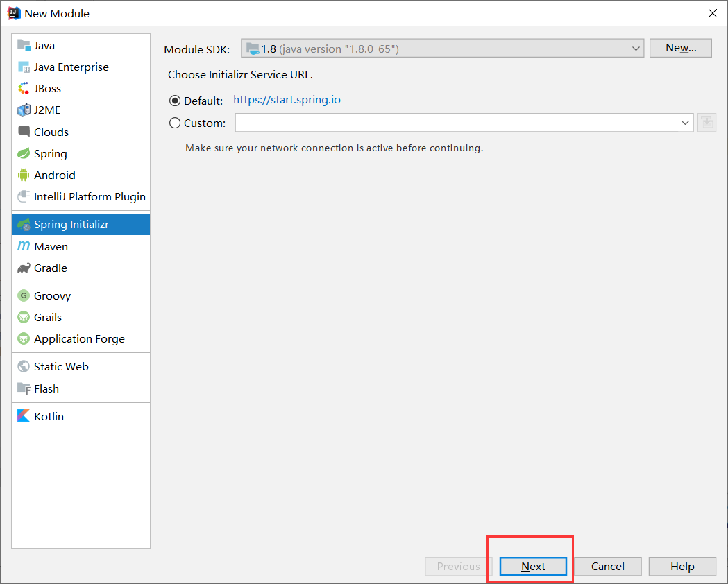Select Flash label in the list
This screenshot has width=728, height=584.
[x=46, y=388]
